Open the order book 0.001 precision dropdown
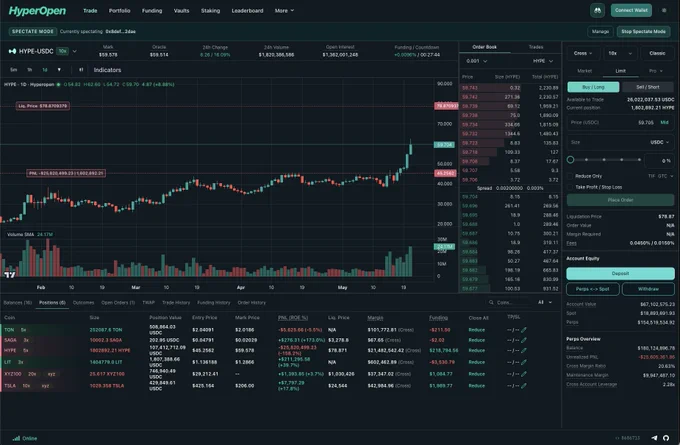Screen dimensions: 680x445 pyautogui.click(x=477, y=61)
